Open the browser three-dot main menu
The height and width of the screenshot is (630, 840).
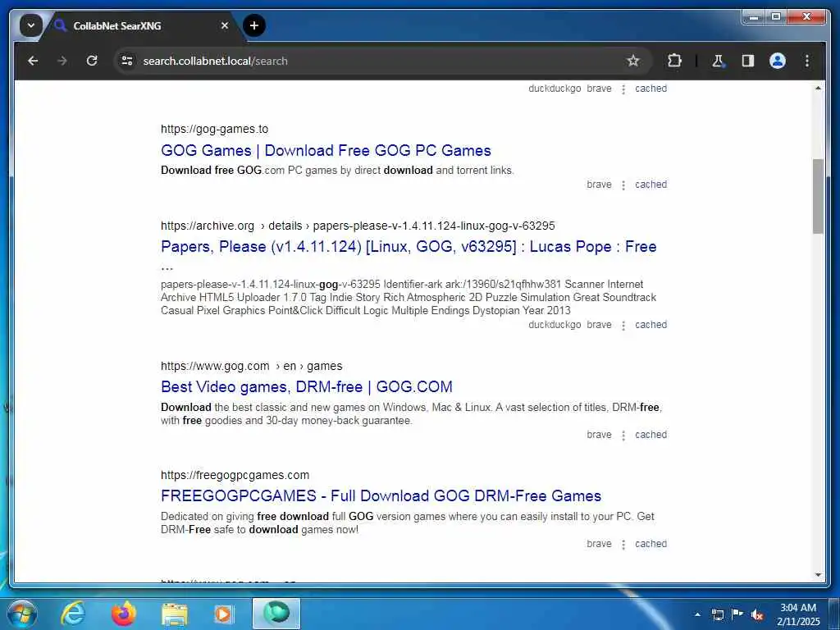tap(807, 61)
